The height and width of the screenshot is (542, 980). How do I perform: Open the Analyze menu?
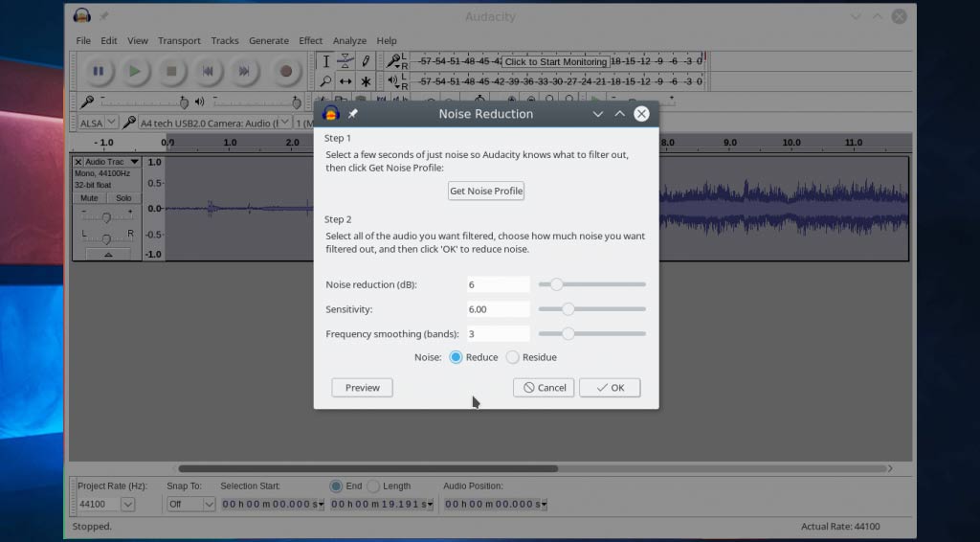point(349,40)
